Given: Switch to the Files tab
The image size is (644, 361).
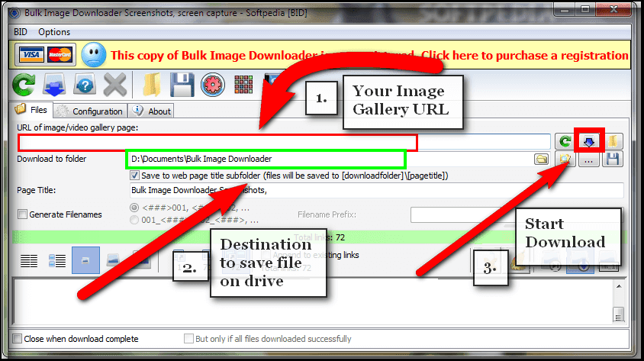Looking at the screenshot, I should [x=32, y=110].
